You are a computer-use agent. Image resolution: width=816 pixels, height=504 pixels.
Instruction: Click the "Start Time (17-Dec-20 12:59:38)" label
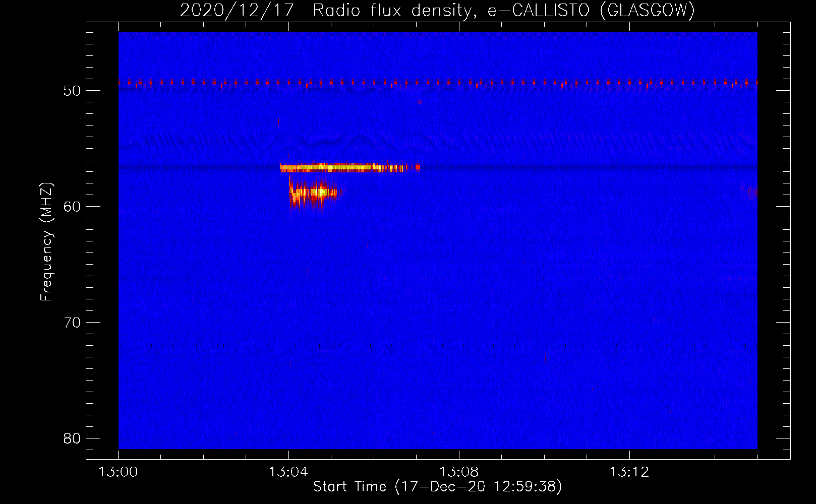tap(437, 487)
